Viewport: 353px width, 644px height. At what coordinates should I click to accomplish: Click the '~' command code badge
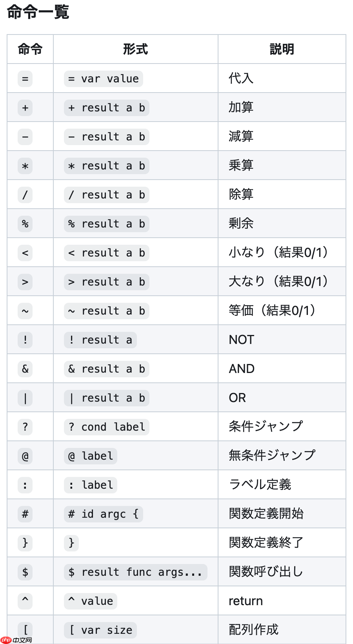[x=25, y=311]
